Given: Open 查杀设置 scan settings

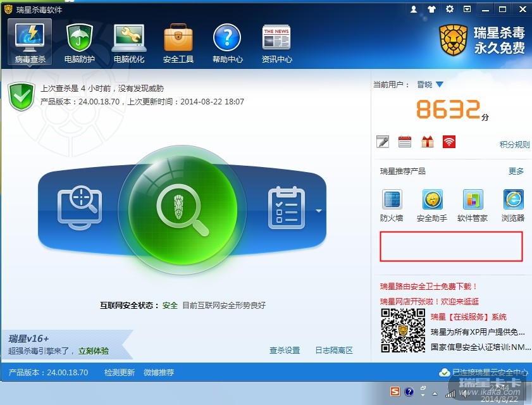Looking at the screenshot, I should coord(285,351).
